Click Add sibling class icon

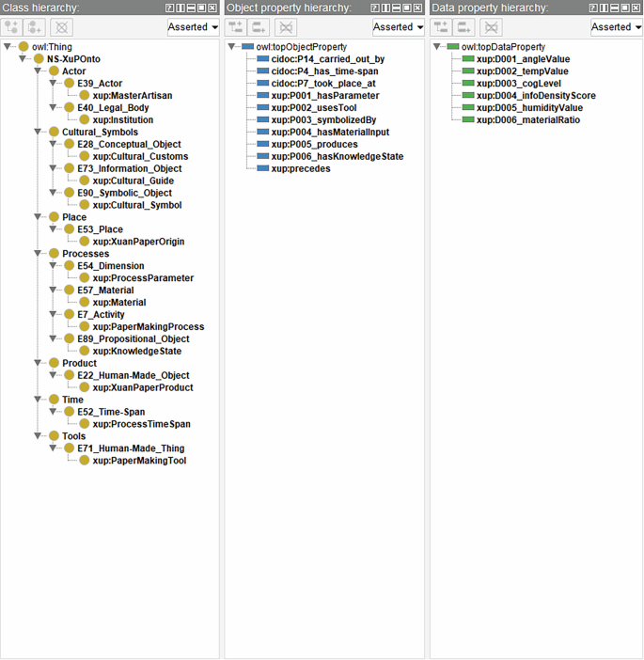[36, 27]
